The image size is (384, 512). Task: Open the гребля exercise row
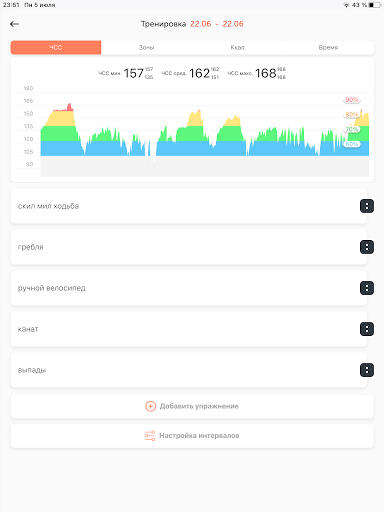[x=189, y=247]
